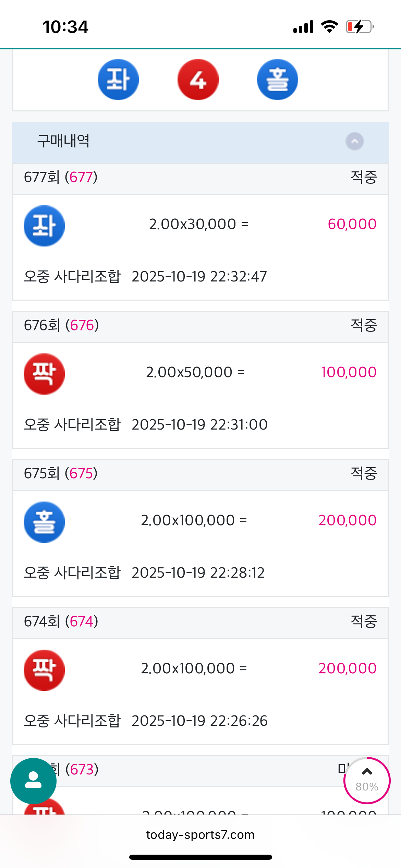Tap the blue 홀 result ball at top
401x868 pixels.
pyautogui.click(x=278, y=80)
